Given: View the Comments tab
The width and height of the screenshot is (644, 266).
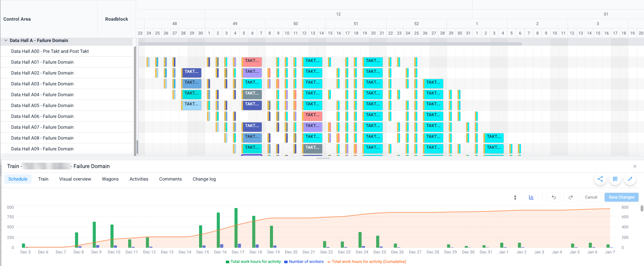Looking at the screenshot, I should click(171, 179).
